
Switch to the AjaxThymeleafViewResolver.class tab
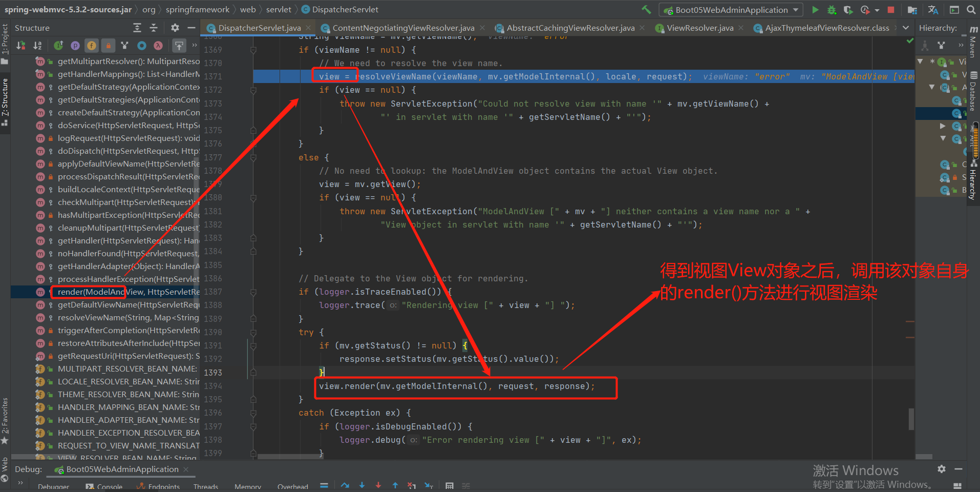point(826,28)
